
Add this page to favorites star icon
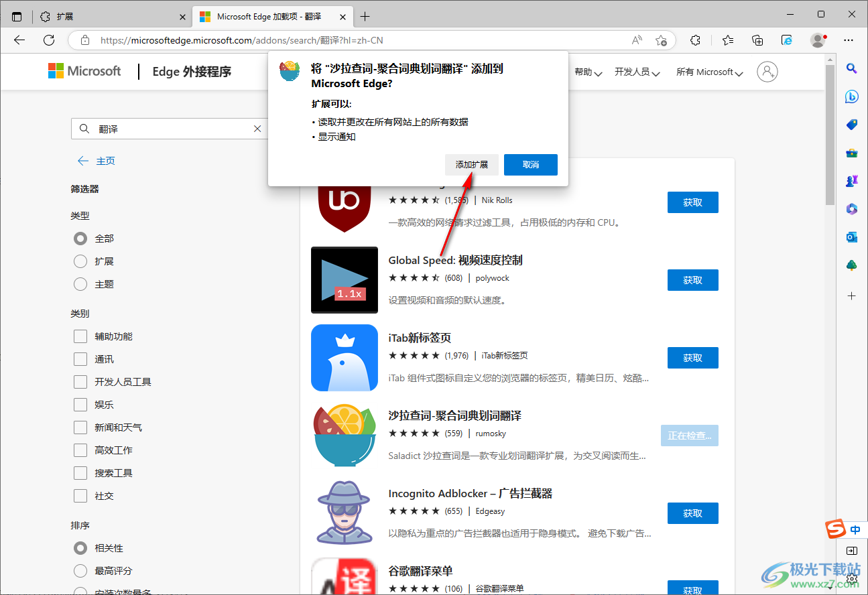[x=661, y=40]
